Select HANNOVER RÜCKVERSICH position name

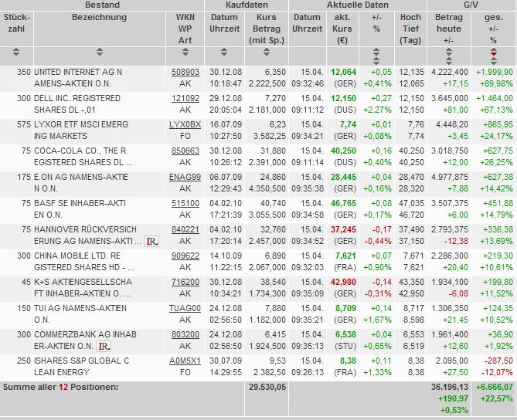[85, 229]
